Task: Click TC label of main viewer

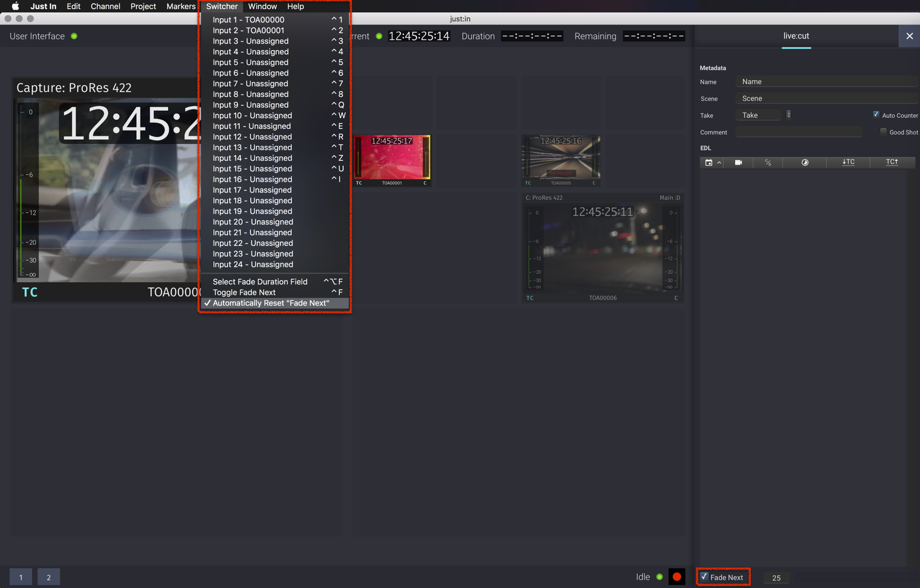Action: pos(30,292)
